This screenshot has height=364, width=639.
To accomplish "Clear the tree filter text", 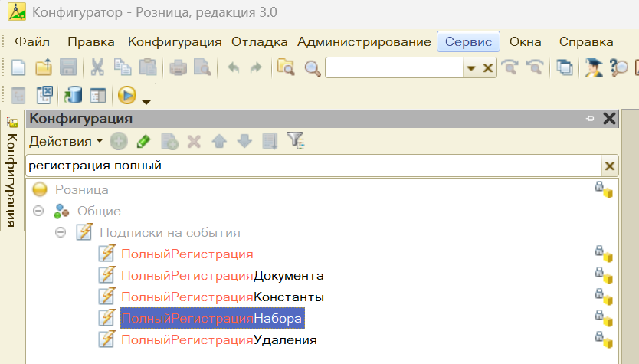I will (610, 166).
